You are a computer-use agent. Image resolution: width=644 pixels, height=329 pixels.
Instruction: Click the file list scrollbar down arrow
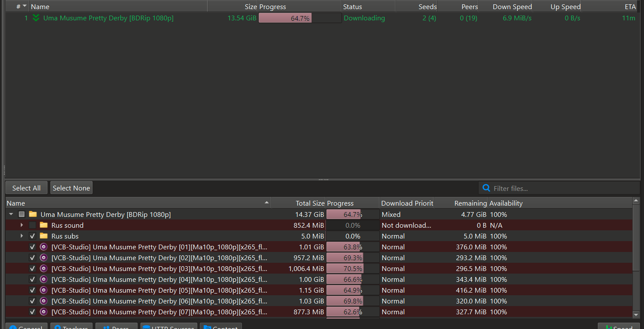(x=636, y=314)
